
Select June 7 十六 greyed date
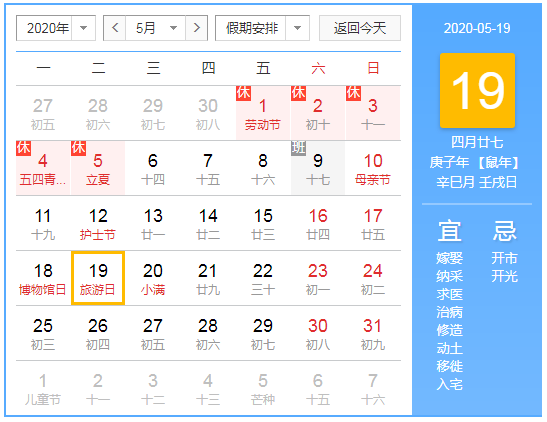(373, 388)
